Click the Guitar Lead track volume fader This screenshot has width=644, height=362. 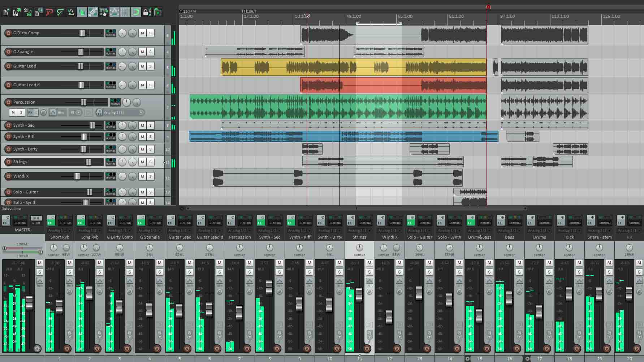point(80,66)
